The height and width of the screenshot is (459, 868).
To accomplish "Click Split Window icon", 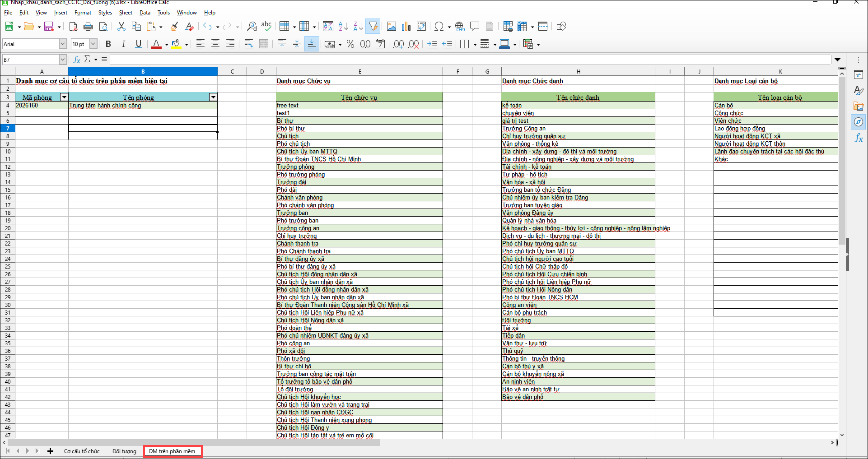I will (x=543, y=27).
